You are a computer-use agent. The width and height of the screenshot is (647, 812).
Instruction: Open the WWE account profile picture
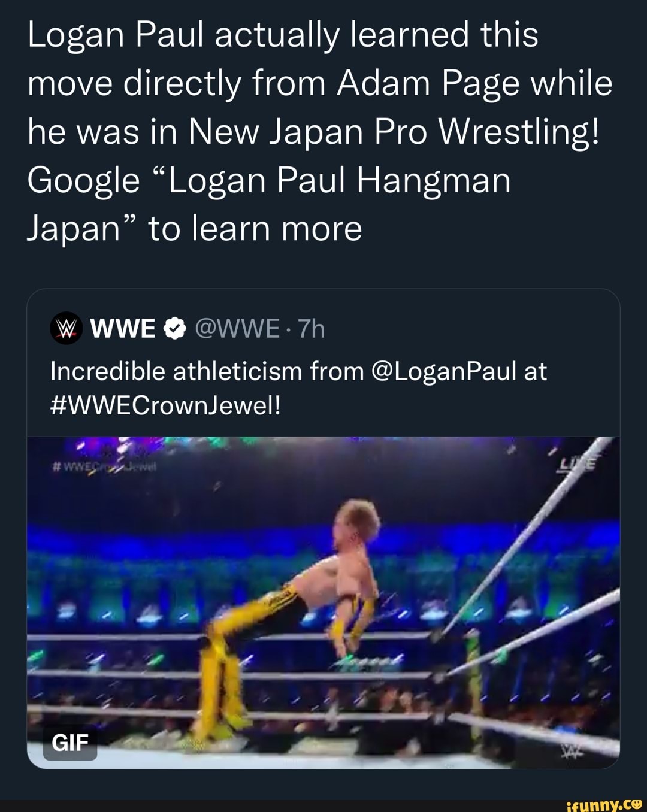pyautogui.click(x=66, y=328)
